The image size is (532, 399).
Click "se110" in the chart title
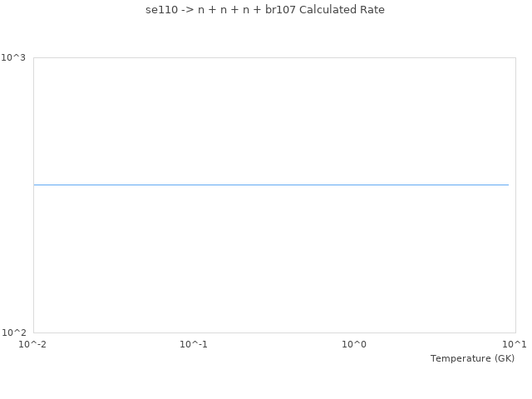point(148,10)
